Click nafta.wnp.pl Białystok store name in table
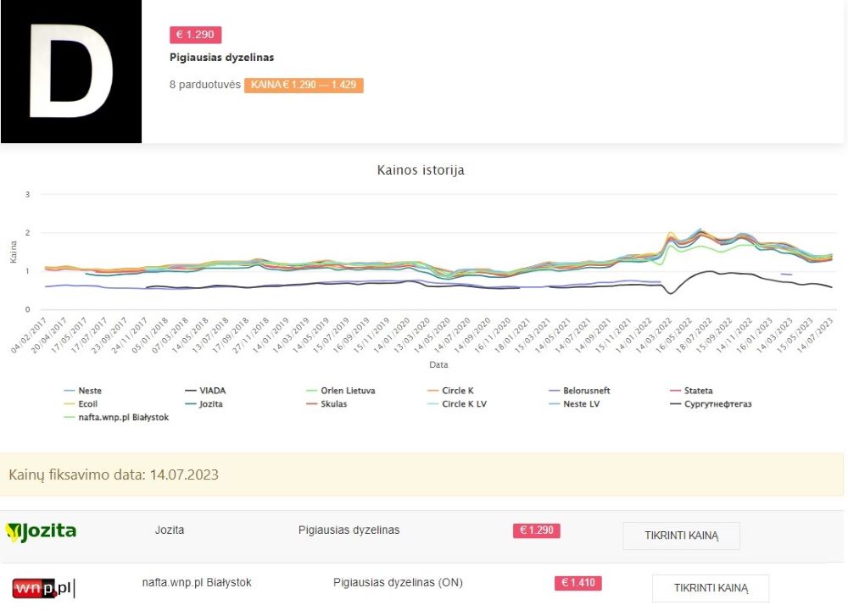Image resolution: width=848 pixels, height=616 pixels. click(197, 582)
